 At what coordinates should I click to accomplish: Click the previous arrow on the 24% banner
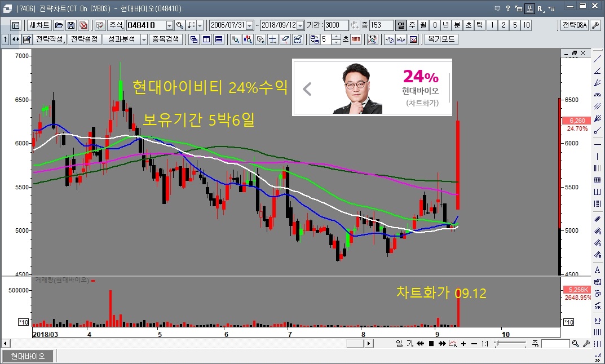click(307, 89)
